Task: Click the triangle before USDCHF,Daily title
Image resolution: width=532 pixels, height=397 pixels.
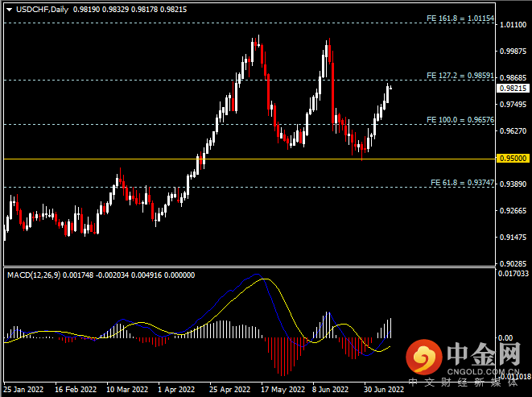Action: point(9,10)
